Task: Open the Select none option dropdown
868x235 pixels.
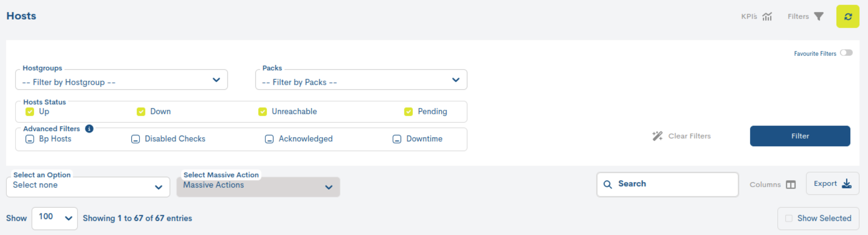Action: click(88, 187)
